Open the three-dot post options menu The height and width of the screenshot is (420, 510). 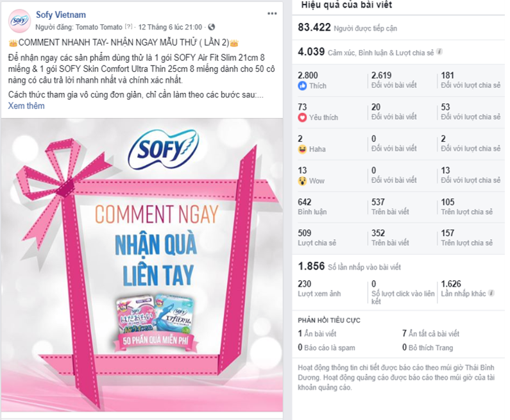[272, 13]
